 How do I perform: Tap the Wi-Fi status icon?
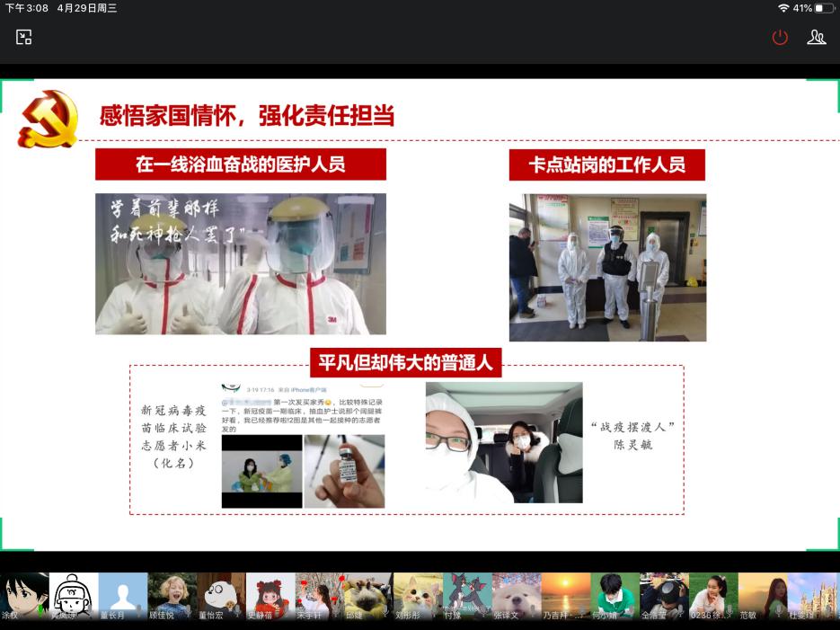click(x=783, y=8)
